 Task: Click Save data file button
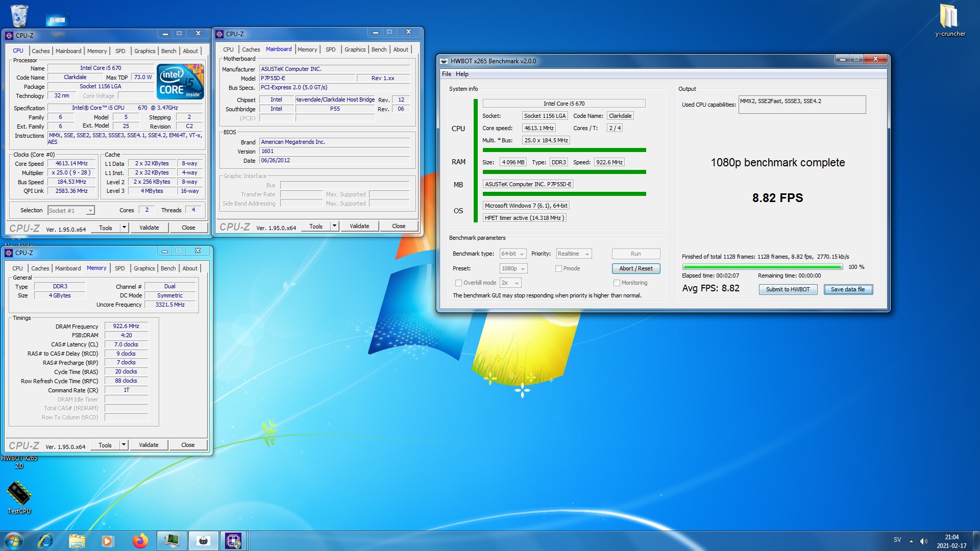848,289
